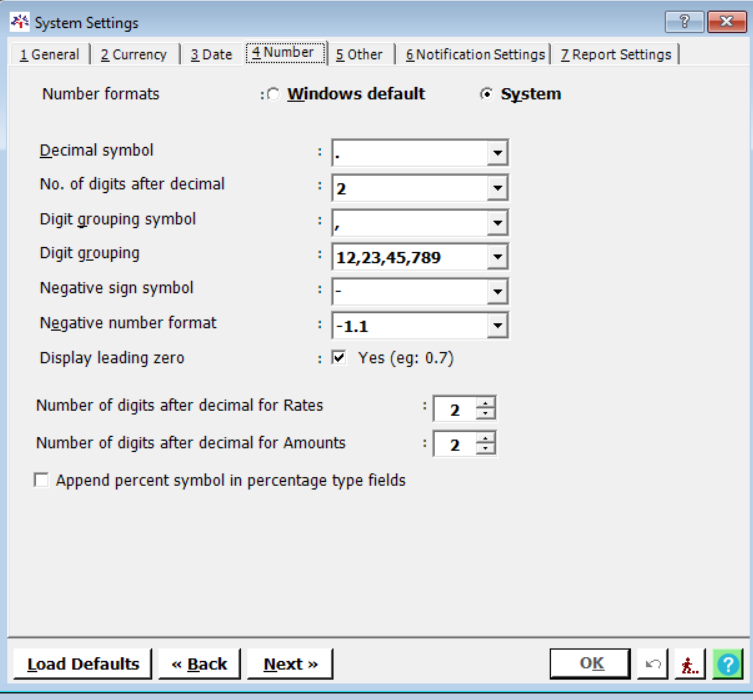Click the red running-figure exit icon
Viewport: 753px width, 700px height.
pos(690,664)
